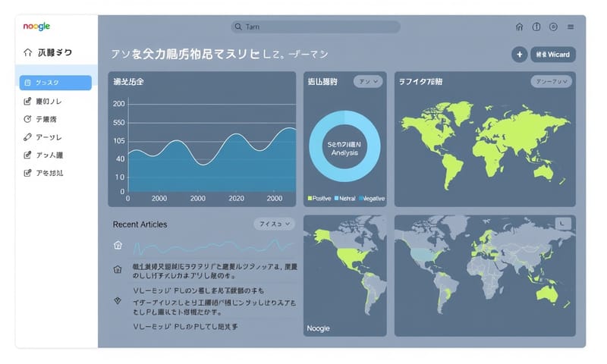607x364 pixels.
Task: Open the last article line in Recent Articles
Action: (x=186, y=327)
